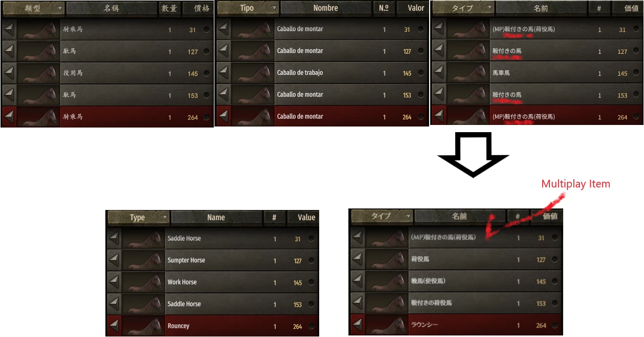Click the Name column header
The image size is (644, 337).
tap(216, 217)
